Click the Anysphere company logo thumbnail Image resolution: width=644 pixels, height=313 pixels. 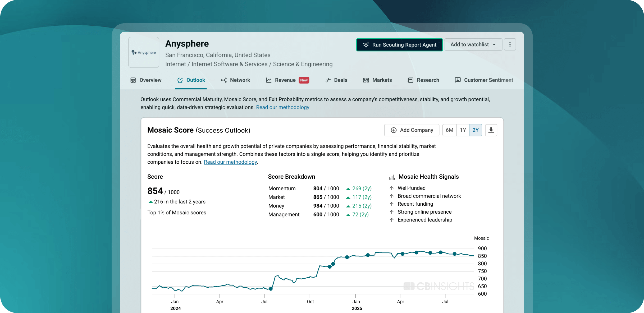pos(144,52)
